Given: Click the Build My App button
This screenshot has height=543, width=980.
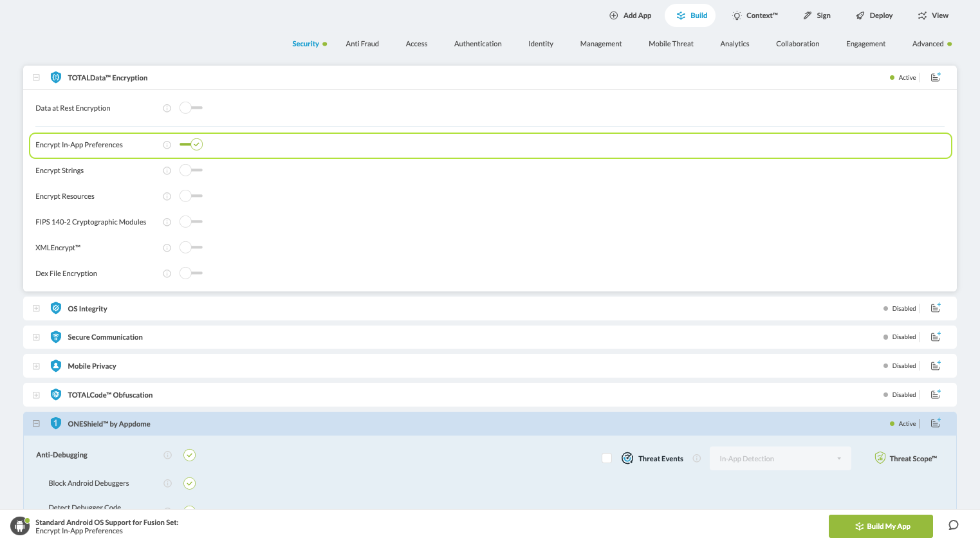Looking at the screenshot, I should click(x=880, y=526).
